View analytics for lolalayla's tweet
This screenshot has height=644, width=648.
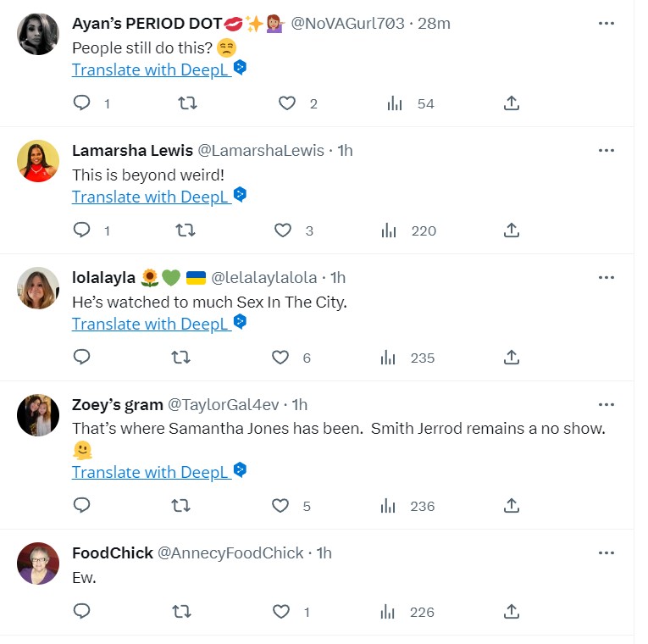[x=390, y=358]
